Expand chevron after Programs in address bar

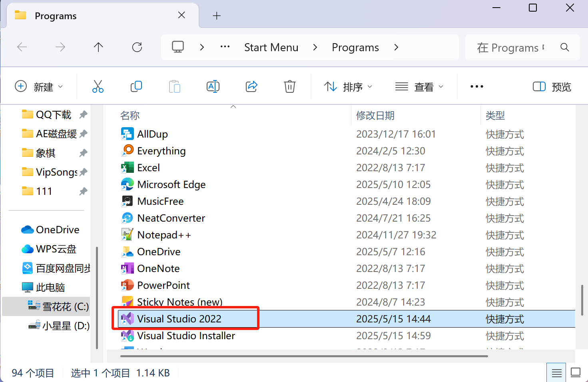396,47
